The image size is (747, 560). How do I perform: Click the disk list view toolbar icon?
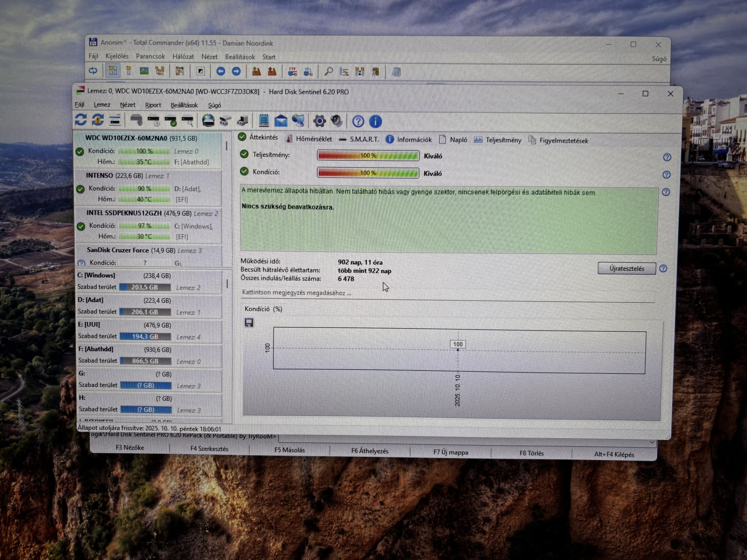tap(115, 120)
